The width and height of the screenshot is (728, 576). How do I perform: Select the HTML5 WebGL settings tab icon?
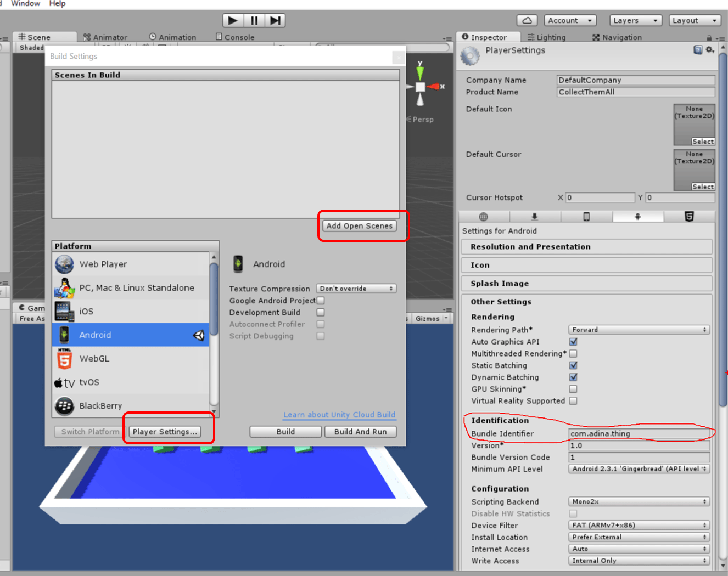point(689,217)
